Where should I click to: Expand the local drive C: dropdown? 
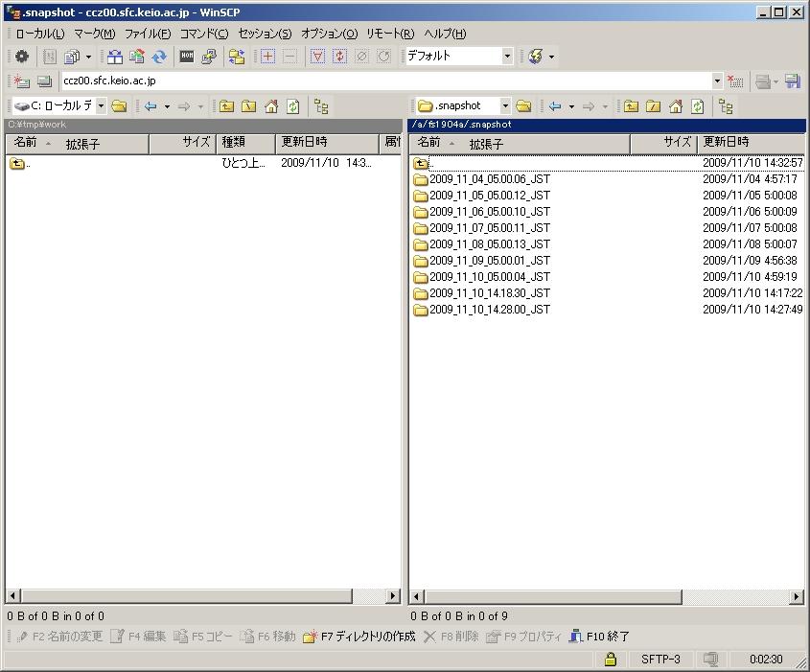click(101, 106)
